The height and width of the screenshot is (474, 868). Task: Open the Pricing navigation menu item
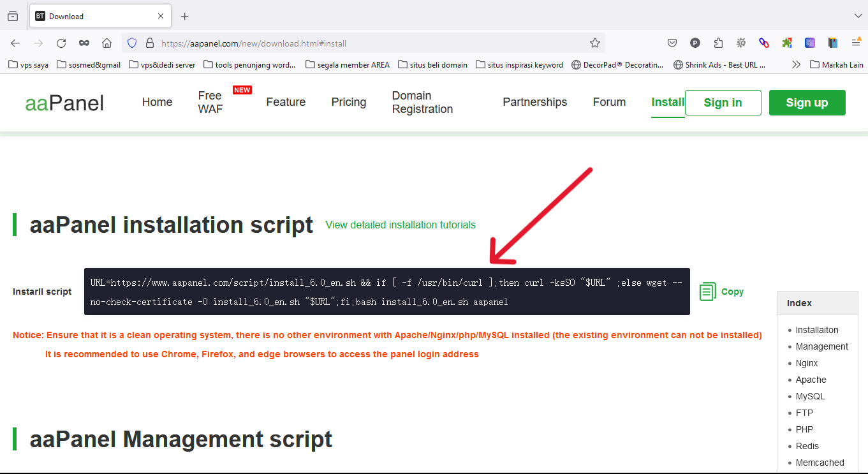pyautogui.click(x=348, y=102)
